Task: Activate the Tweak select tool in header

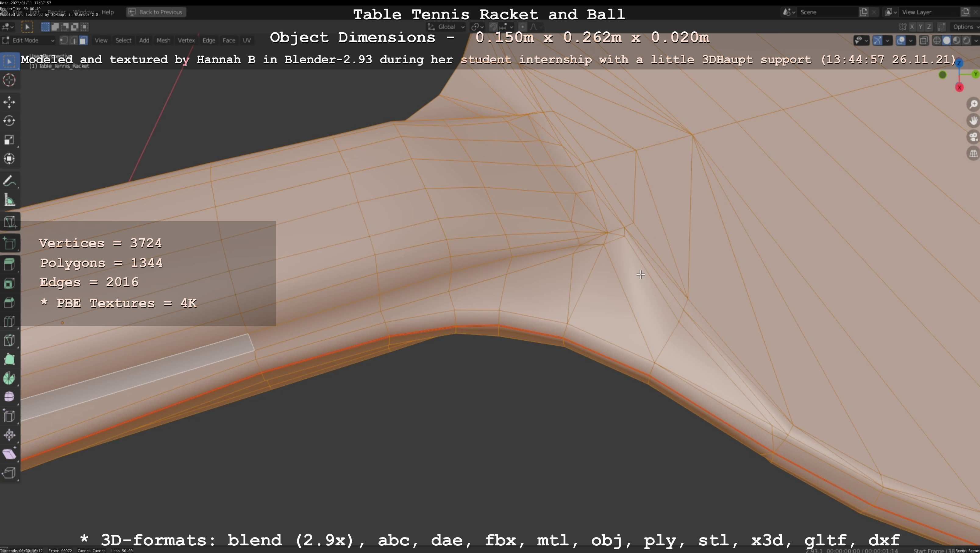Action: tap(27, 27)
